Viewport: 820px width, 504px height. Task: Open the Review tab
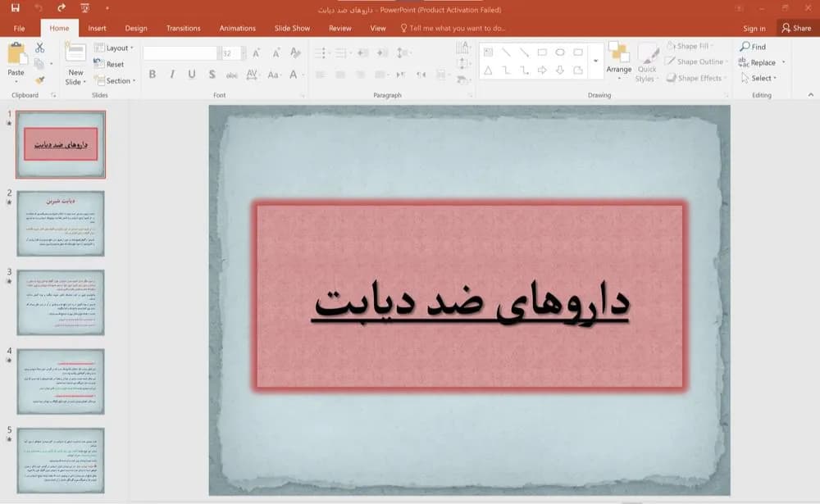pyautogui.click(x=340, y=28)
